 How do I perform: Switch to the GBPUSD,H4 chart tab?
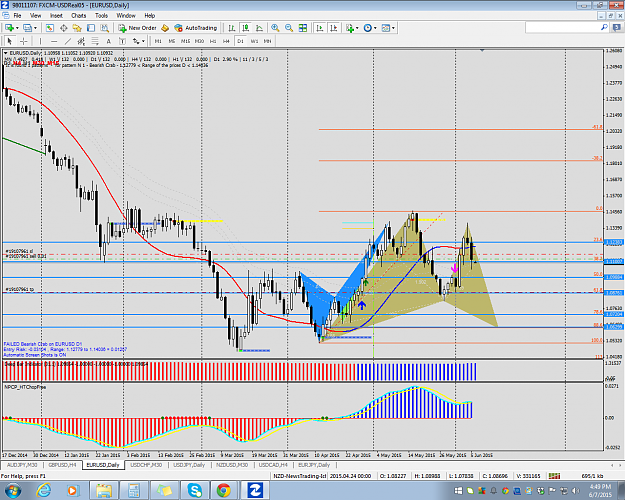point(63,465)
